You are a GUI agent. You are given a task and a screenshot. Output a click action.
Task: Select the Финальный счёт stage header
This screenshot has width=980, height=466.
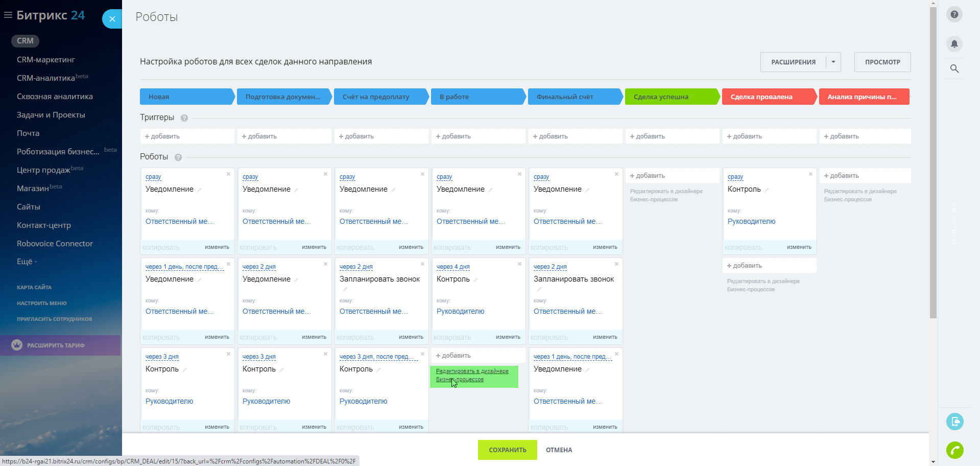point(575,97)
